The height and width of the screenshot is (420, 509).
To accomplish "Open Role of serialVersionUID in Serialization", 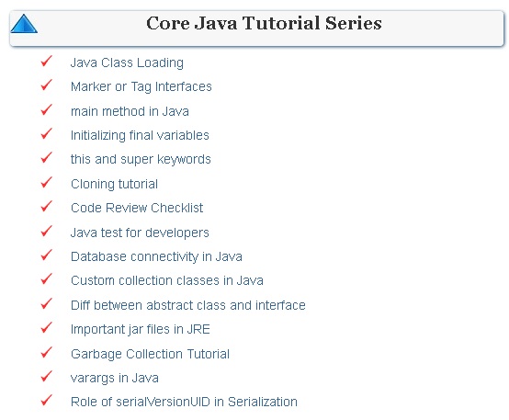I will 184,402.
